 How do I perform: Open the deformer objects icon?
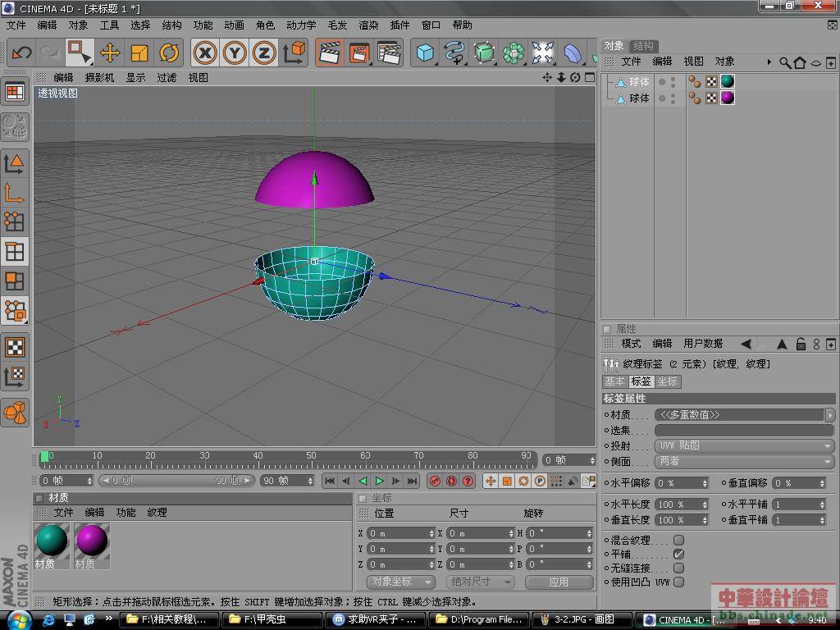[573, 53]
